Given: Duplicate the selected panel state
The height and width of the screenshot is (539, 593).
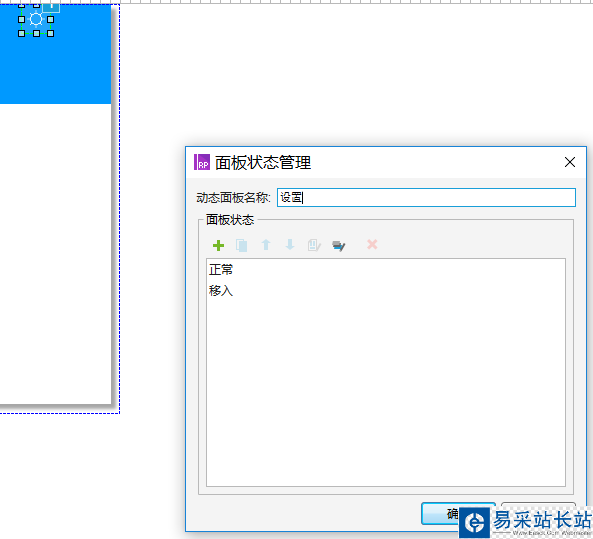Looking at the screenshot, I should coord(242,245).
